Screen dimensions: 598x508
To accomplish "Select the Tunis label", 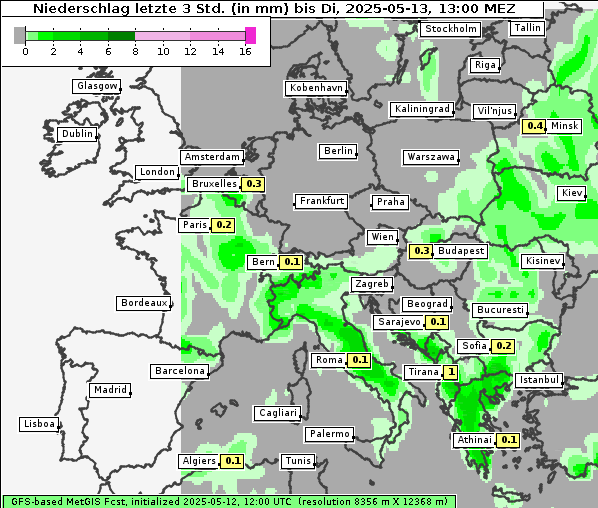I will 298,461.
